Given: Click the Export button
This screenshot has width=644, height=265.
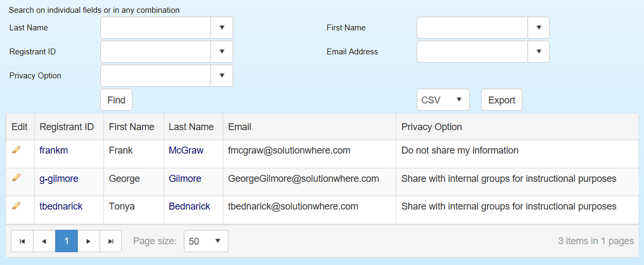Looking at the screenshot, I should pyautogui.click(x=501, y=100).
